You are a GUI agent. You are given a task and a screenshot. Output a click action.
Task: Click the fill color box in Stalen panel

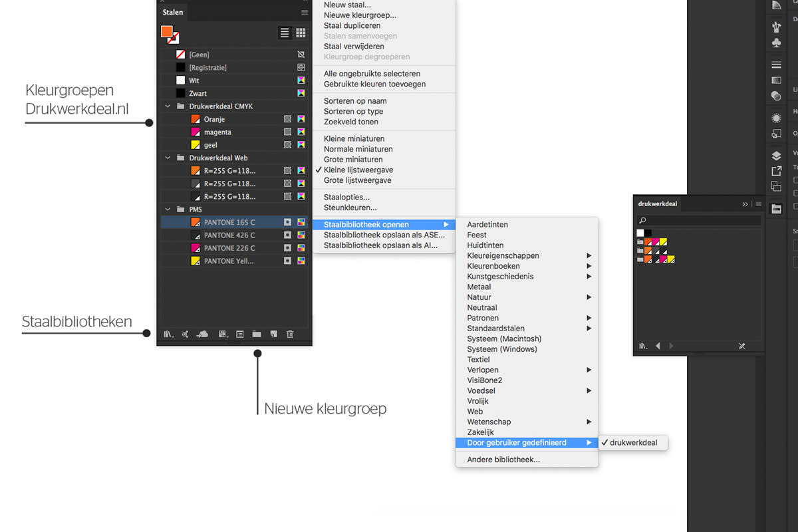tap(167, 32)
